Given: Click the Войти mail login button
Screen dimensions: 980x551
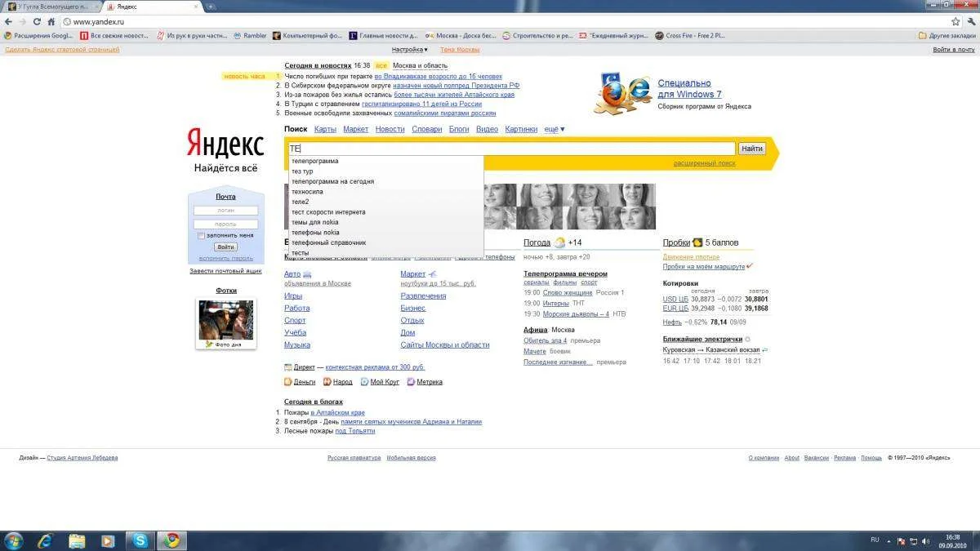Looking at the screenshot, I should pos(226,247).
